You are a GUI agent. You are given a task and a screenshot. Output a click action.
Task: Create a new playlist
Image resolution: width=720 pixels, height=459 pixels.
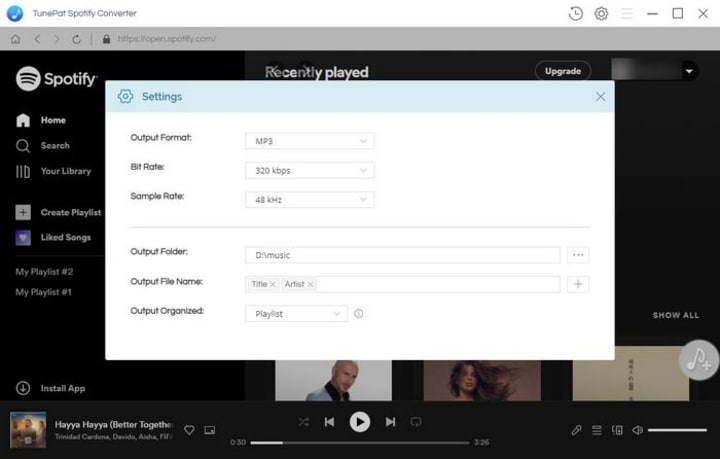tap(58, 213)
